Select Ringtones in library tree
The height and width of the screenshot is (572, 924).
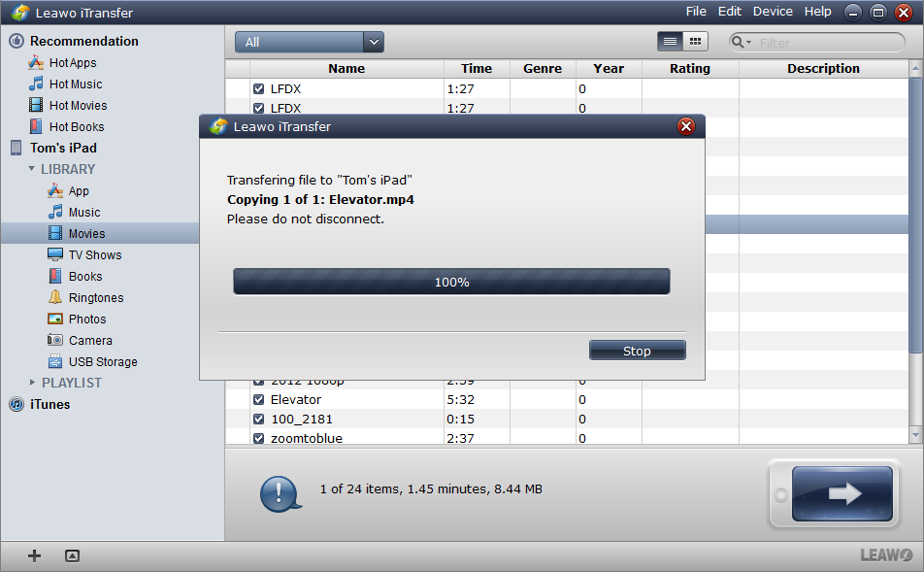[96, 297]
